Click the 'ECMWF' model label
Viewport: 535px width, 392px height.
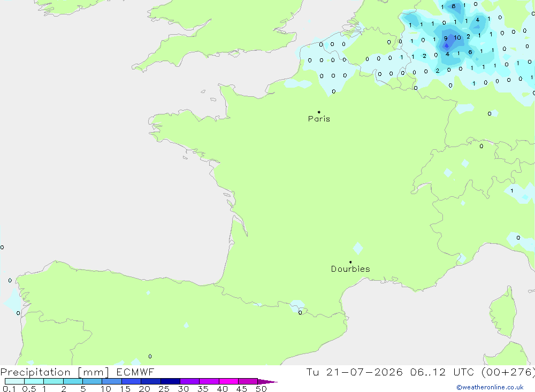tap(135, 372)
